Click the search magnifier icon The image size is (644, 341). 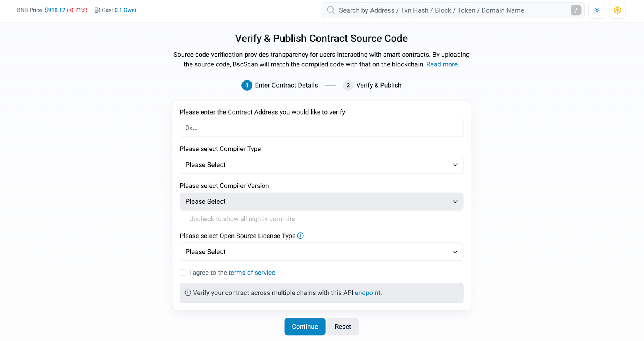point(331,10)
